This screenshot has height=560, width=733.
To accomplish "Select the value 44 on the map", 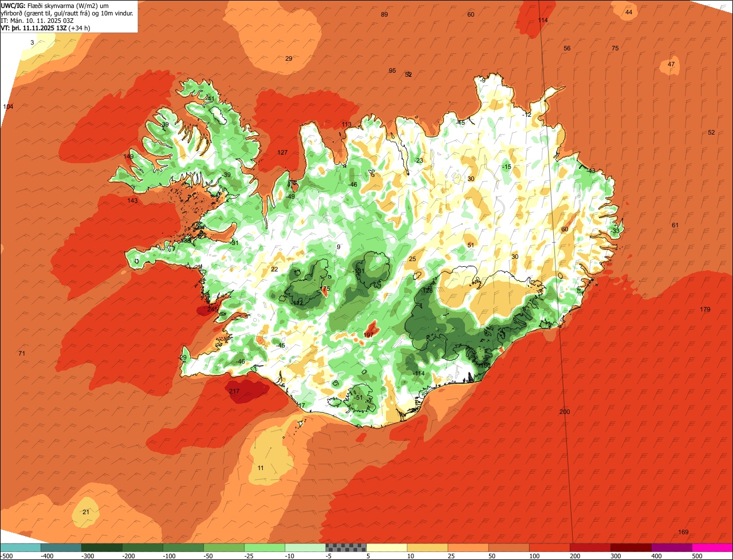I will [629, 12].
